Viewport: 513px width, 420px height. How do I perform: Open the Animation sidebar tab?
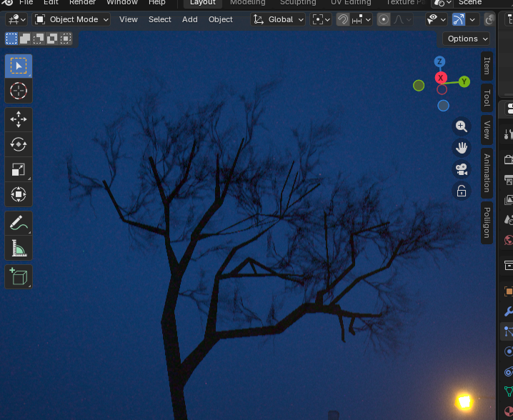tap(487, 173)
